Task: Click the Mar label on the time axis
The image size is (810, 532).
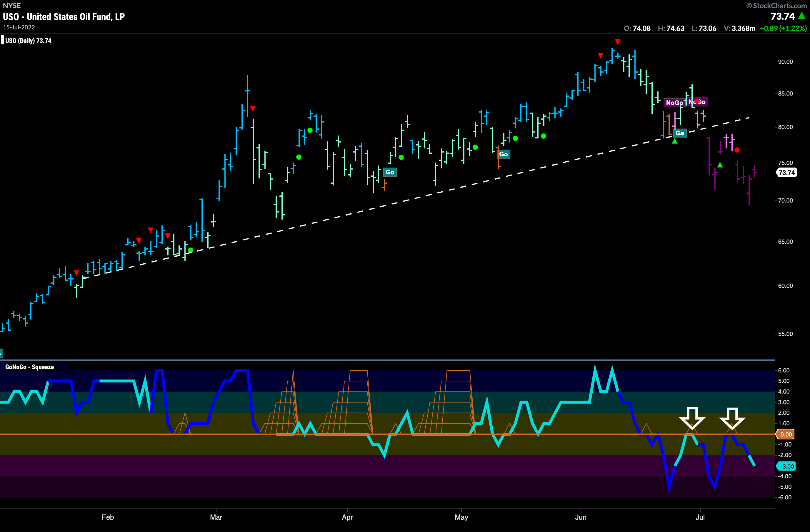Action: (216, 517)
